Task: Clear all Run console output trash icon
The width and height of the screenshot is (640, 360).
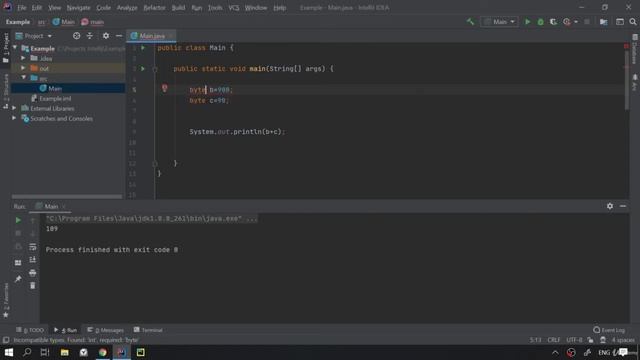Action: (33, 286)
